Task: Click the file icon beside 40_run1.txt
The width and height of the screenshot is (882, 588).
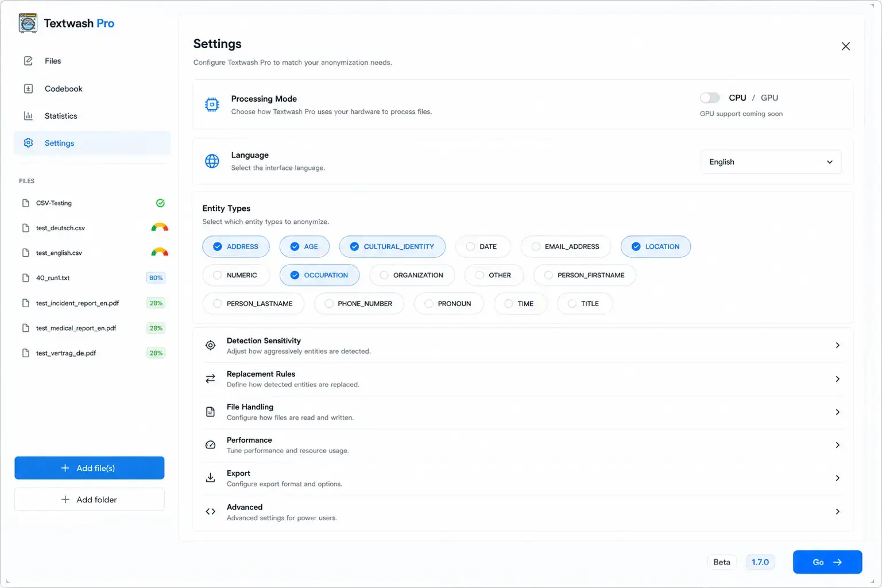Action: point(25,278)
